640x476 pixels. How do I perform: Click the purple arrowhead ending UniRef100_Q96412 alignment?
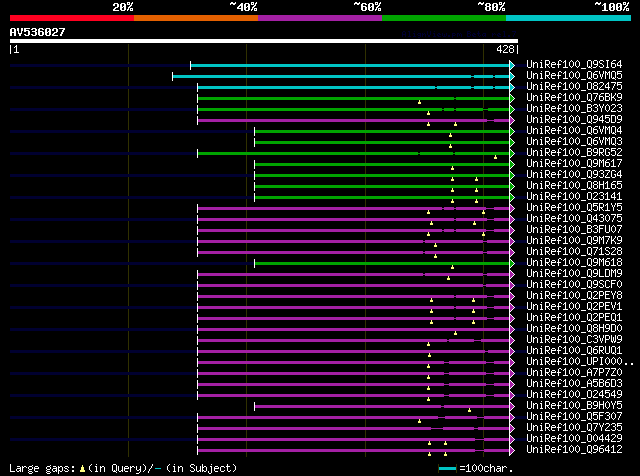pyautogui.click(x=512, y=451)
